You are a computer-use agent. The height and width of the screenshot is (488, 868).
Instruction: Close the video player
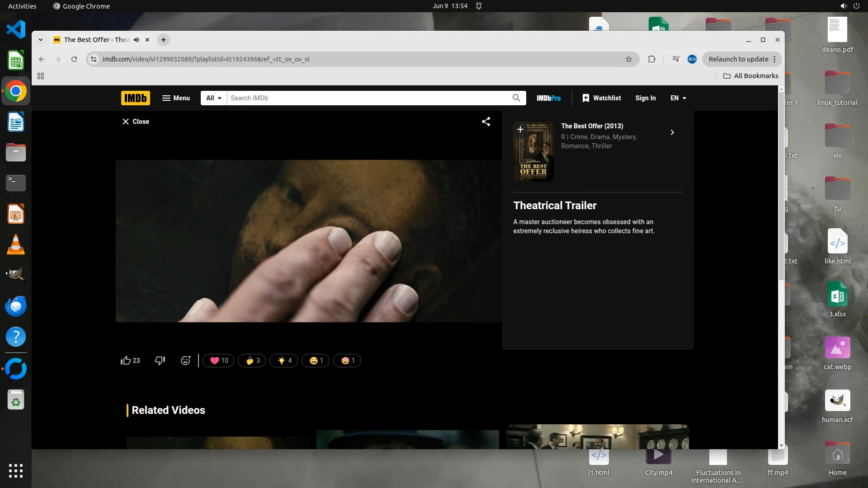[x=136, y=122]
